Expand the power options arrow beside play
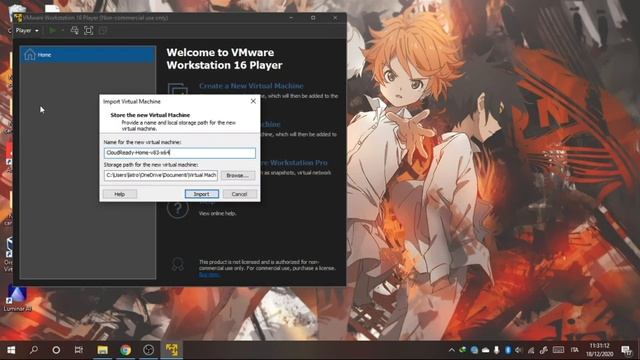Image resolution: width=640 pixels, height=360 pixels. click(62, 31)
